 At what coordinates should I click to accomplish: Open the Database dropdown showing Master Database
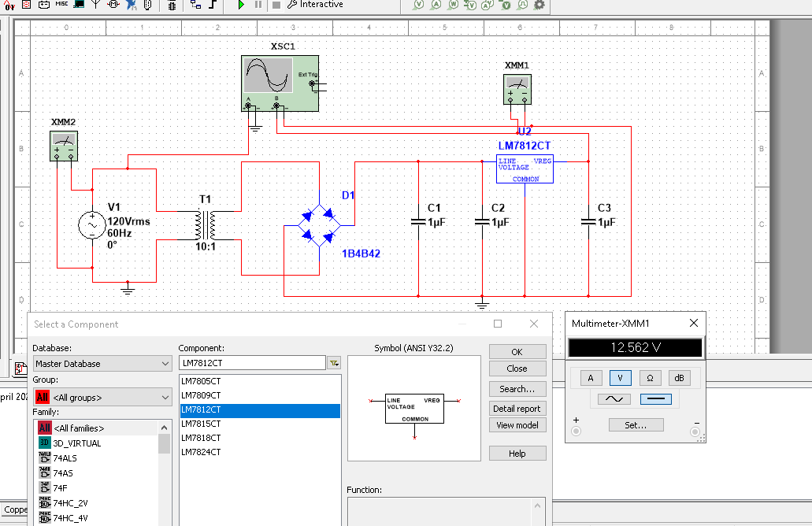coord(102,364)
